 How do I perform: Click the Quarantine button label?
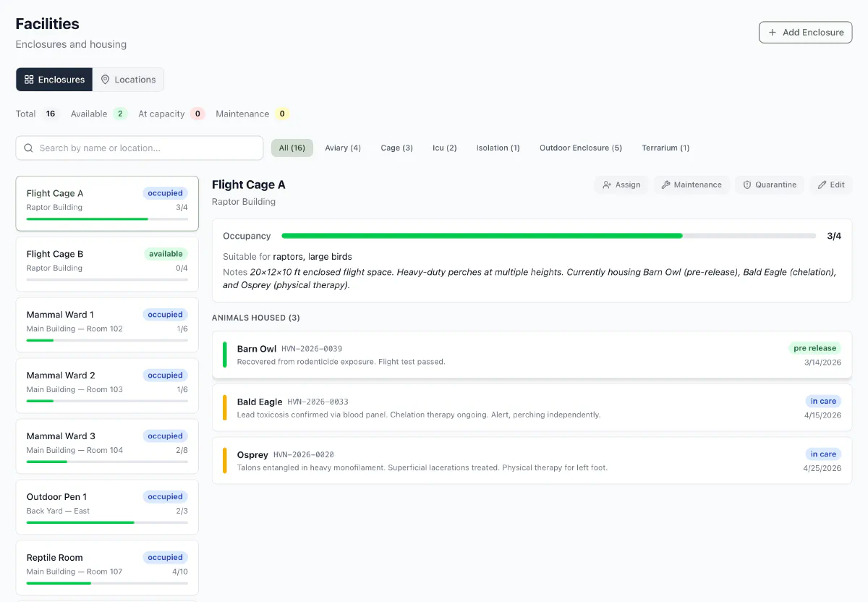776,185
